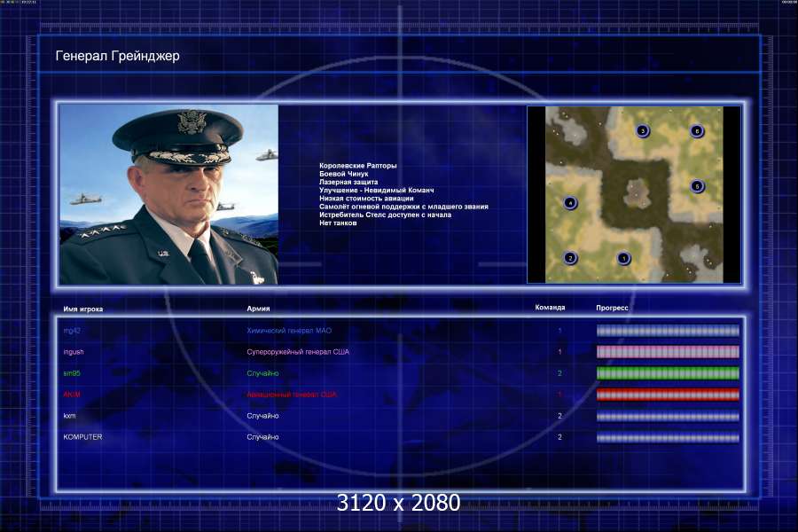
Task: Click "Истребитель Стелс доступен с начала" line
Action: [x=386, y=215]
